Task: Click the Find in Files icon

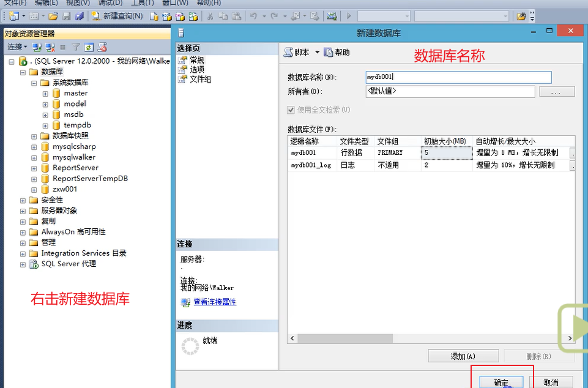Action: [x=521, y=16]
